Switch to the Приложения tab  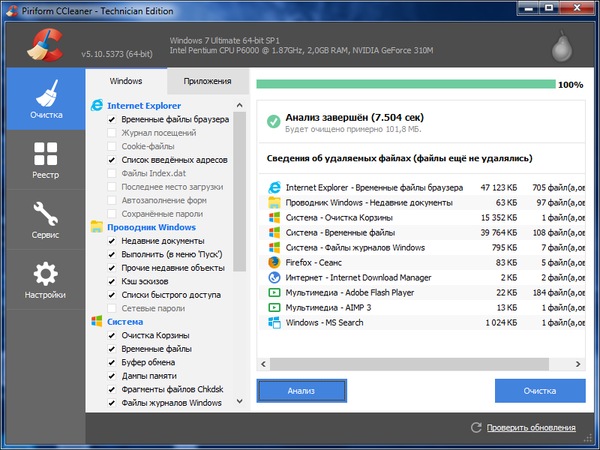click(207, 81)
